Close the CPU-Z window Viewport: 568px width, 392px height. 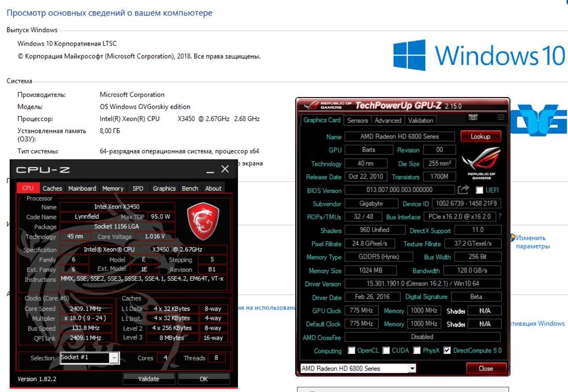click(225, 169)
